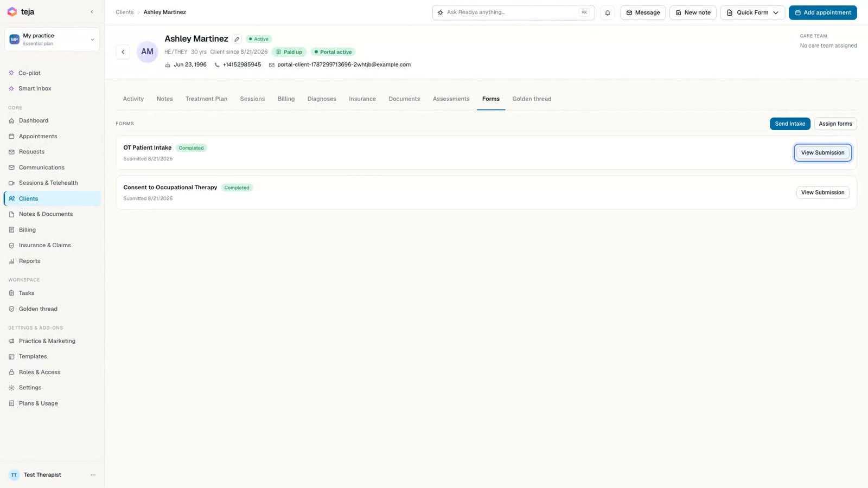This screenshot has width=868, height=488.
Task: Open Insurance & Claims in the sidebar
Action: (52, 245)
